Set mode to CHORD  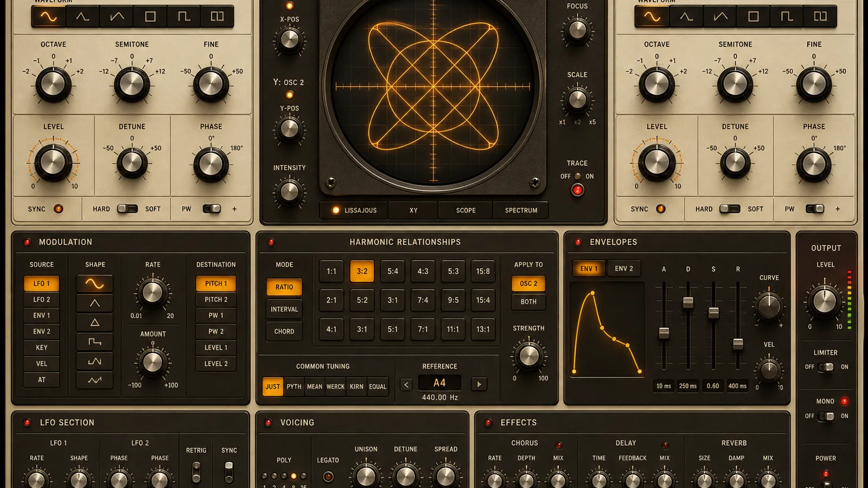coord(284,331)
